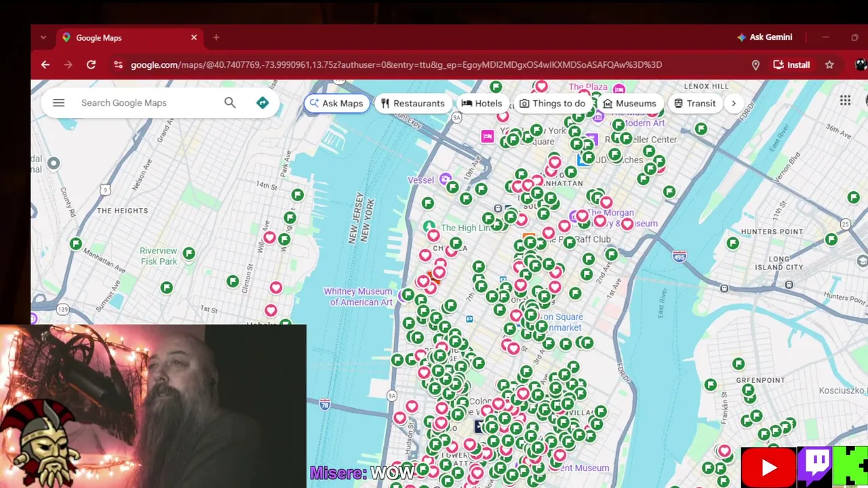868x488 pixels.
Task: View site information icon beside the URL
Action: tap(118, 64)
